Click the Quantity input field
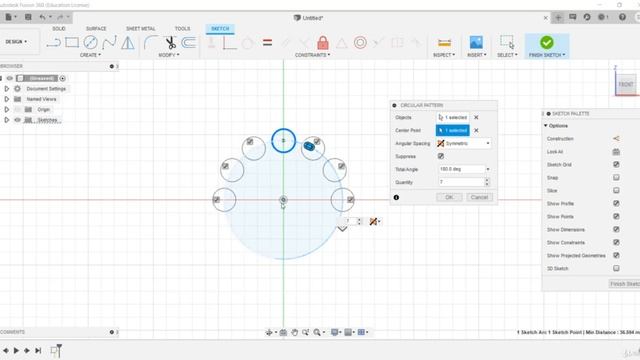 [x=461, y=182]
